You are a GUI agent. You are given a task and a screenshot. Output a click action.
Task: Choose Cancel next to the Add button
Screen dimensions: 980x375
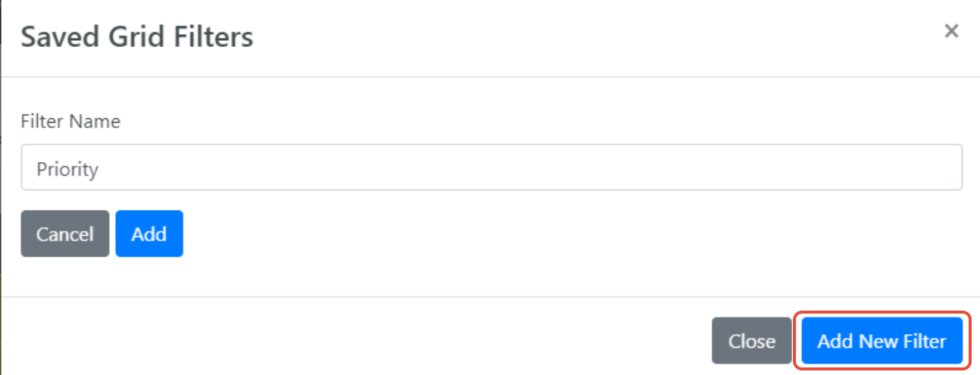[x=65, y=234]
